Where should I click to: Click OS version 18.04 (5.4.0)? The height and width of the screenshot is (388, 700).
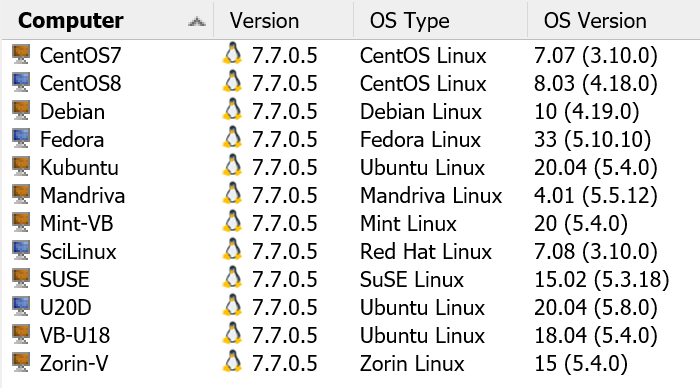[x=596, y=336]
